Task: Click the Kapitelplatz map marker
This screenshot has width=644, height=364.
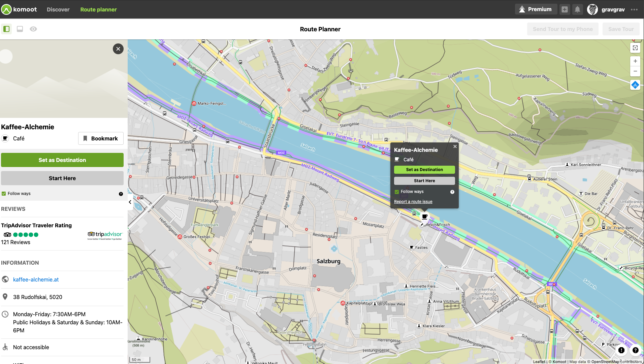Action: [x=343, y=303]
